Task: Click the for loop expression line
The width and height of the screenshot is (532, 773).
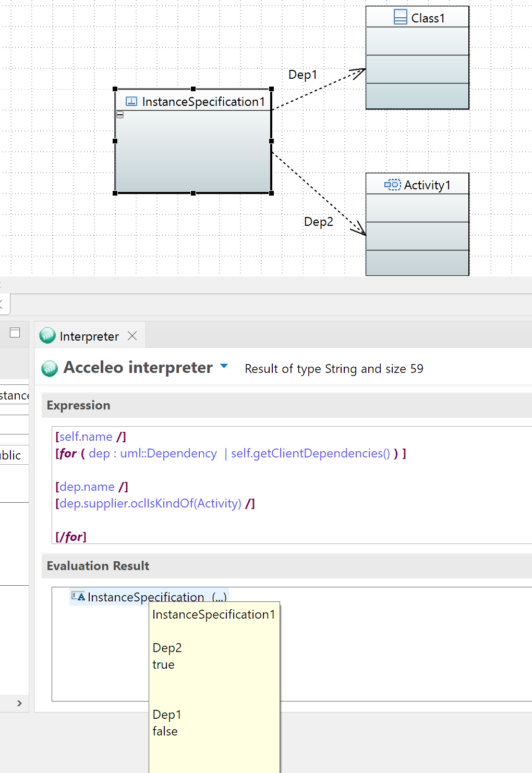Action: coord(231,453)
